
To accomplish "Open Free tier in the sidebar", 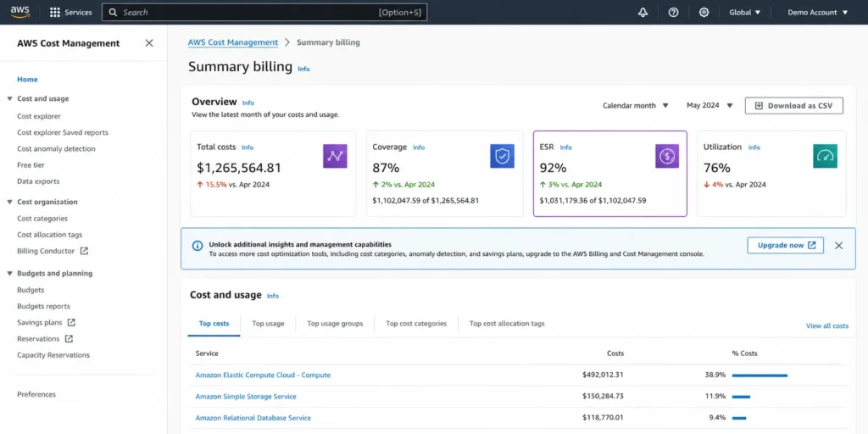I will (31, 165).
